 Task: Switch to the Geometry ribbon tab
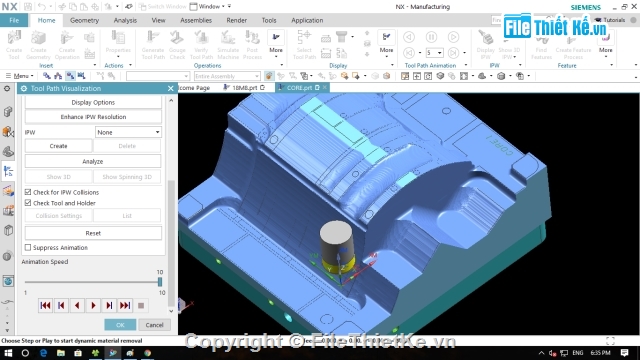(x=84, y=20)
